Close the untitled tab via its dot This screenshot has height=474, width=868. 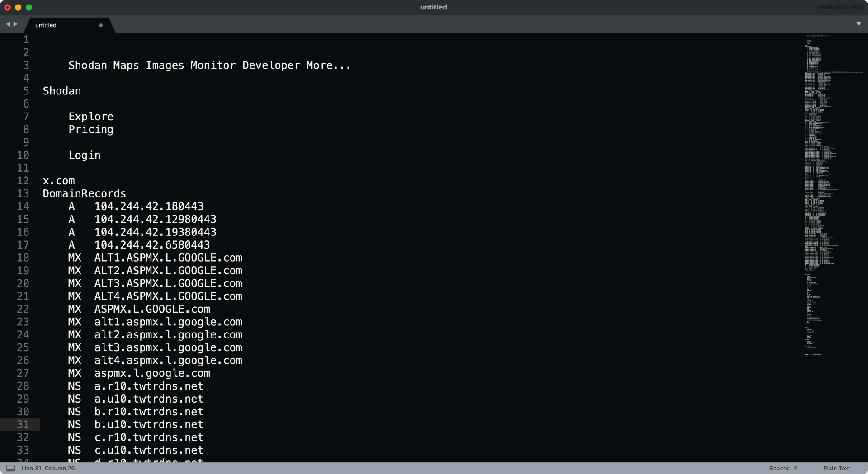click(100, 25)
